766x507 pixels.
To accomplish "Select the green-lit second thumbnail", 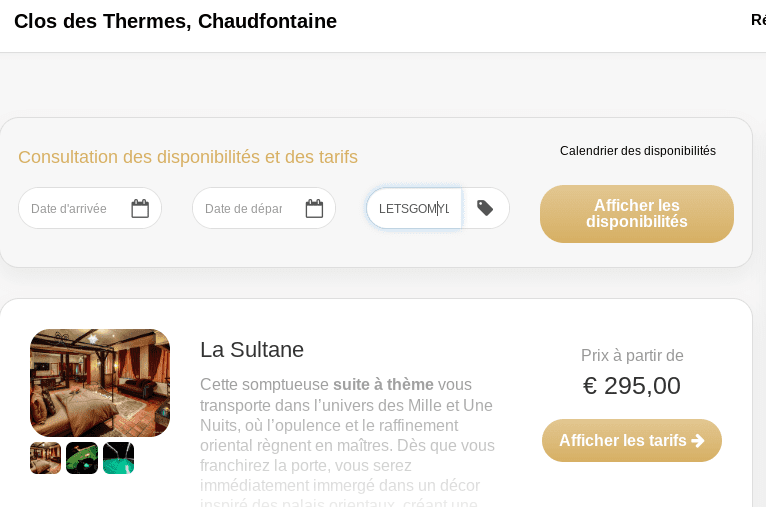I will (x=82, y=458).
